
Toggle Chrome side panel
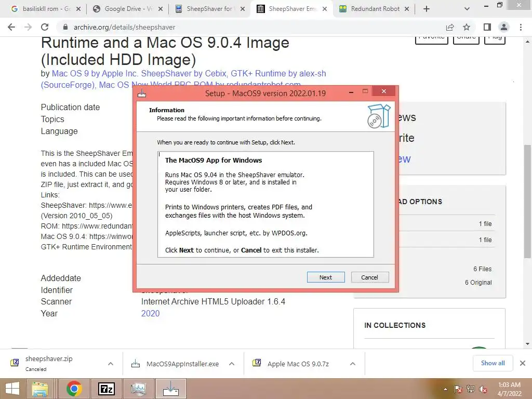pos(487,27)
